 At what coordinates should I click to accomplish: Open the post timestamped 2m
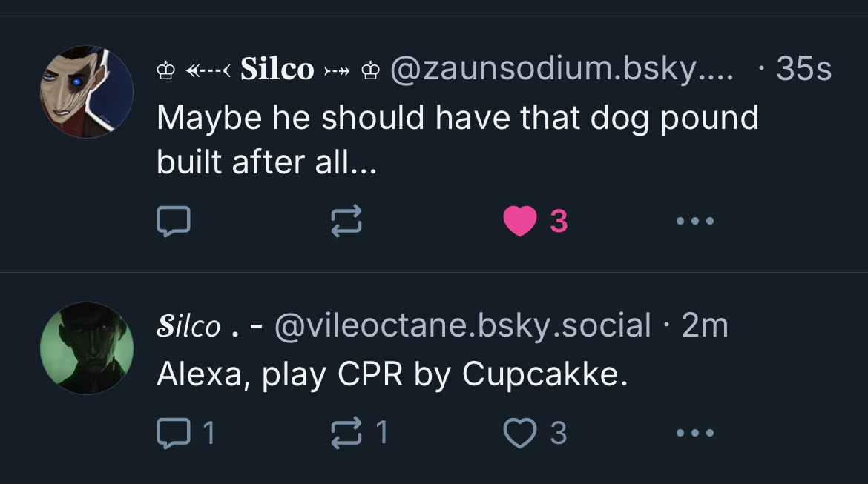(x=704, y=326)
